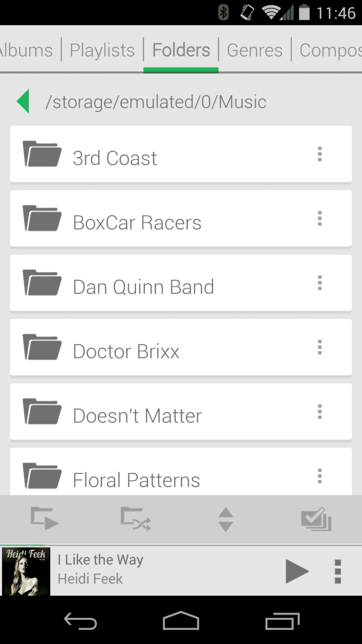
Task: Open the three-dot menu for Doctor Brixx
Action: pos(320,347)
